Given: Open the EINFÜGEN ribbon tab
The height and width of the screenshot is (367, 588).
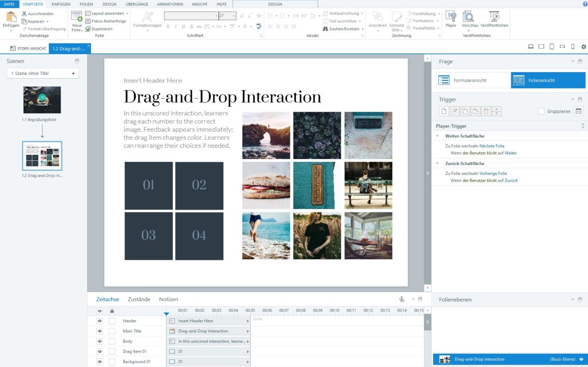Looking at the screenshot, I should tap(60, 4).
